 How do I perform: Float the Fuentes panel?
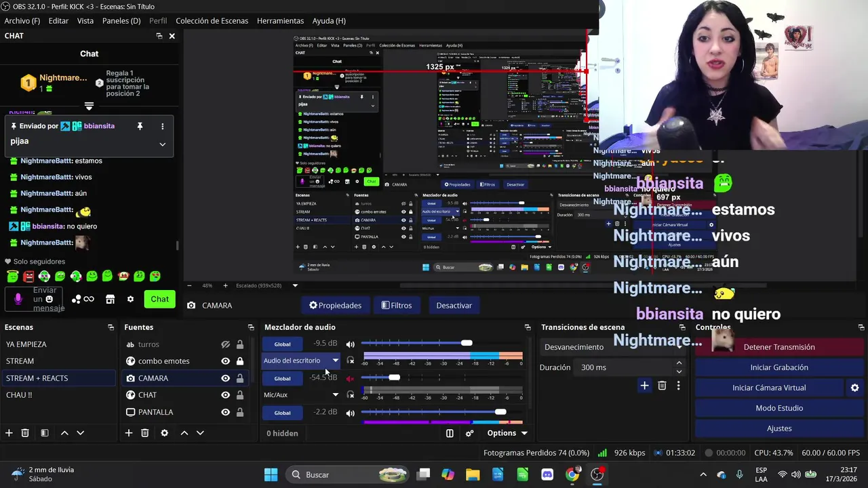click(251, 327)
